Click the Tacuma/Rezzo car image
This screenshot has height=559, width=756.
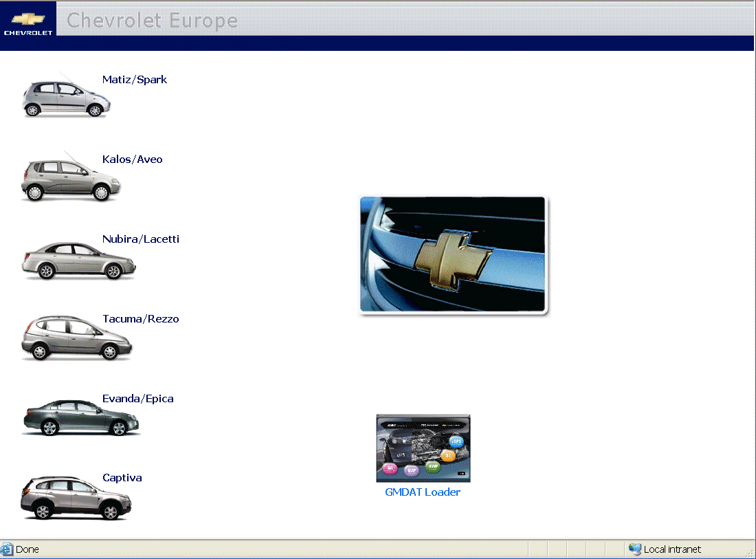point(76,339)
